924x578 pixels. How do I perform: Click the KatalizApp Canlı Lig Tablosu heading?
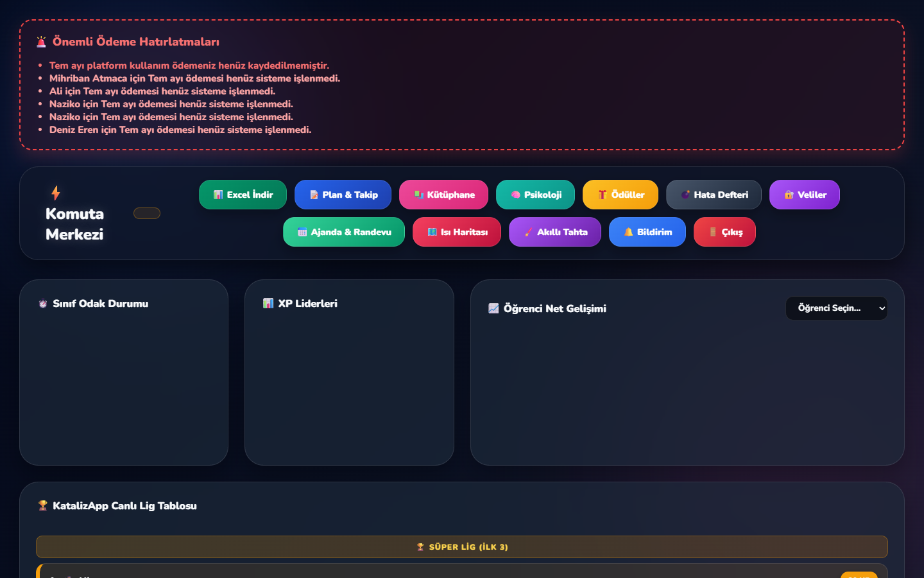(124, 506)
